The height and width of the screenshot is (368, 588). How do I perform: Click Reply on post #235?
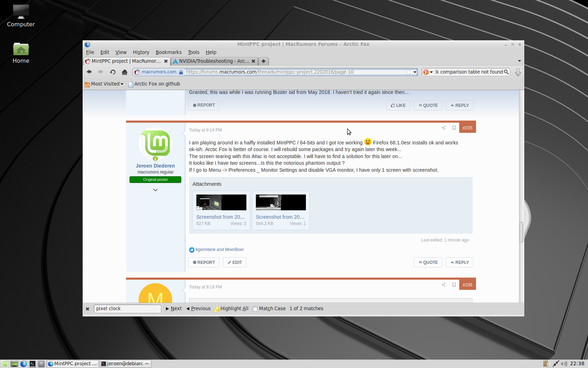pos(460,263)
